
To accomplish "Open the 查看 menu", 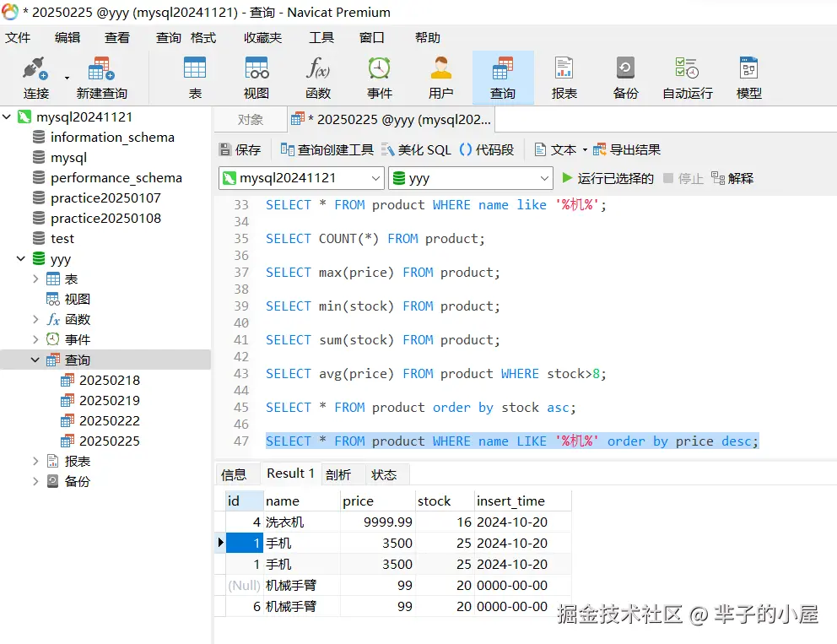I will point(117,37).
